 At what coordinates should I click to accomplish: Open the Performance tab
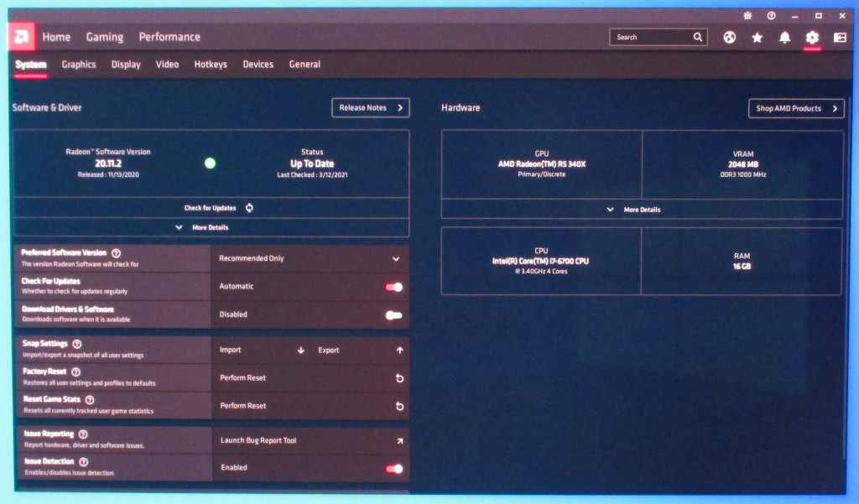click(169, 37)
